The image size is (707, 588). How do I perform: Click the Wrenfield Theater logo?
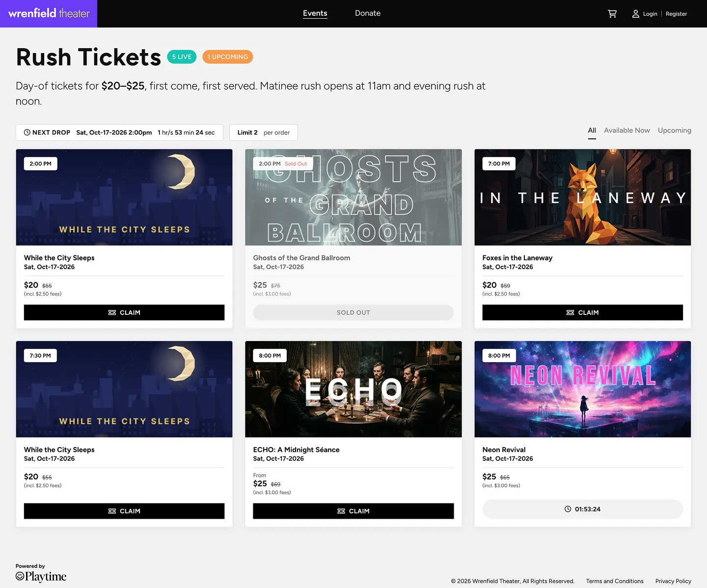[x=49, y=14]
